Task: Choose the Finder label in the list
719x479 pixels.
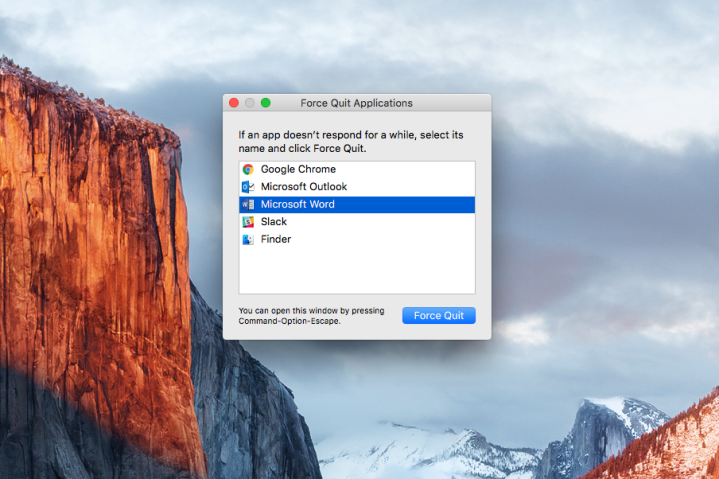Action: 276,239
